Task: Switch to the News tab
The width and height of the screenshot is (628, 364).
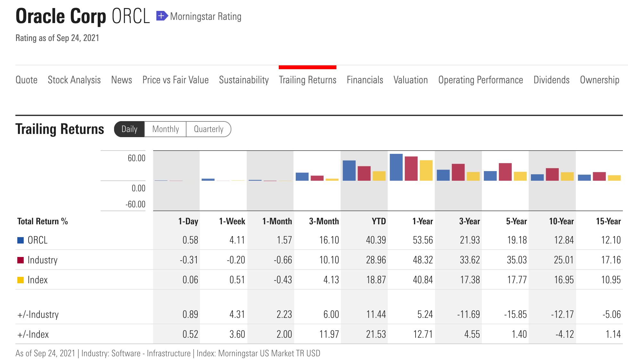Action: coord(122,80)
